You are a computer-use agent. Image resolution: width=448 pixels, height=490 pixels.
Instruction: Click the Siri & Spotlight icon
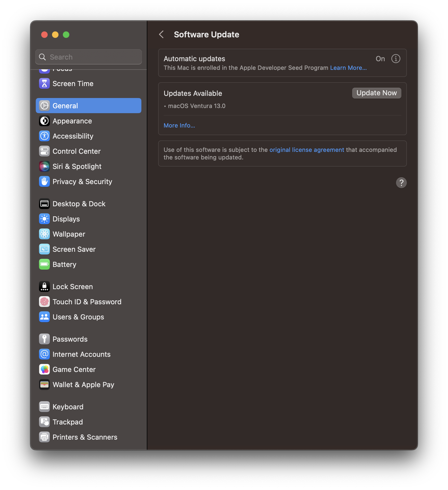[x=44, y=166]
